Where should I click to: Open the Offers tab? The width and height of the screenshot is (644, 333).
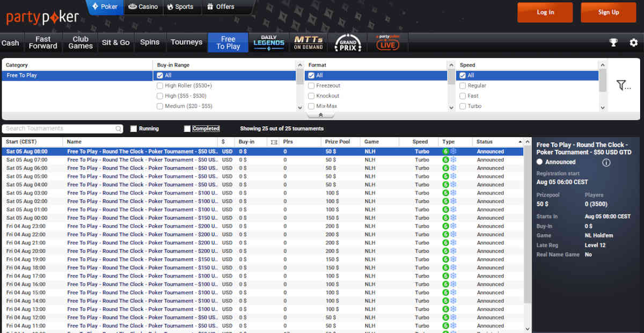click(x=221, y=7)
